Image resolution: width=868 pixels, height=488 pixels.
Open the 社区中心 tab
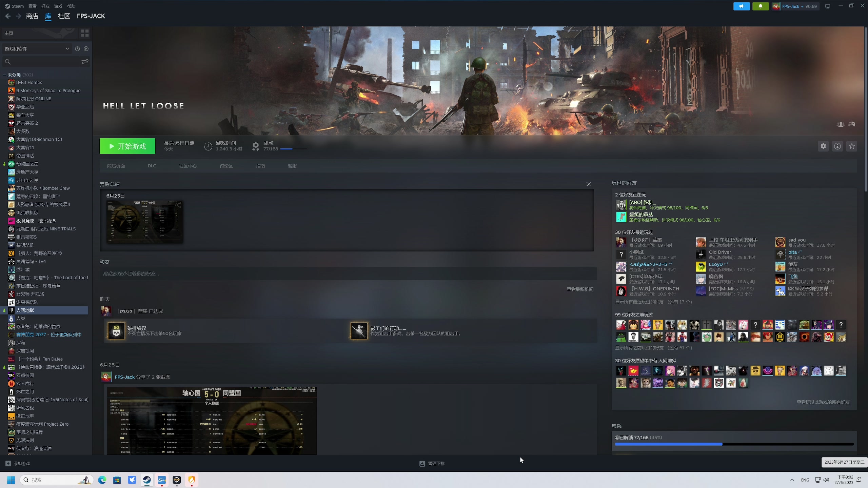pyautogui.click(x=188, y=166)
